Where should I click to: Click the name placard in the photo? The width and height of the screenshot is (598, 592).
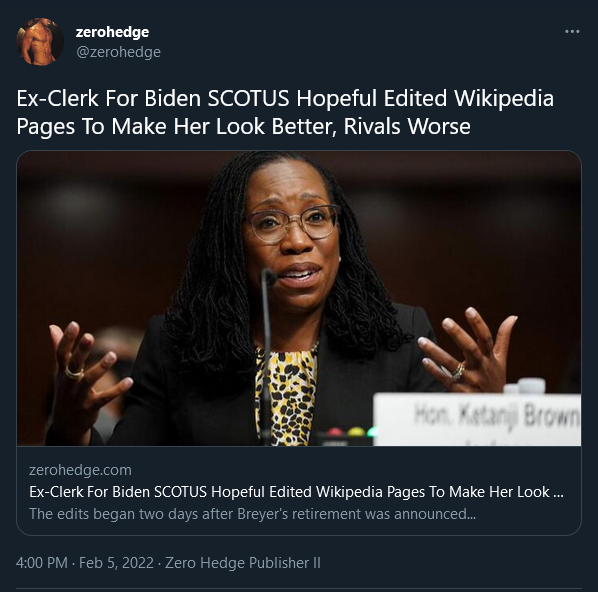477,420
